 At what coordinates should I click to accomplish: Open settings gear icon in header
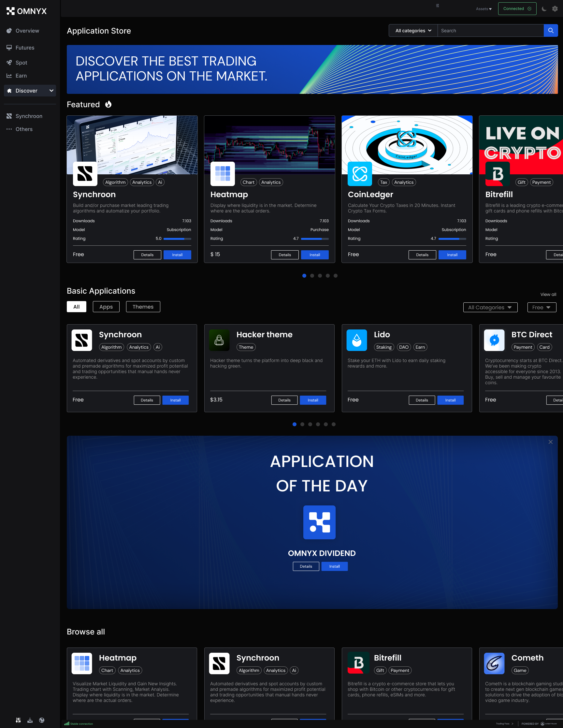coord(555,9)
